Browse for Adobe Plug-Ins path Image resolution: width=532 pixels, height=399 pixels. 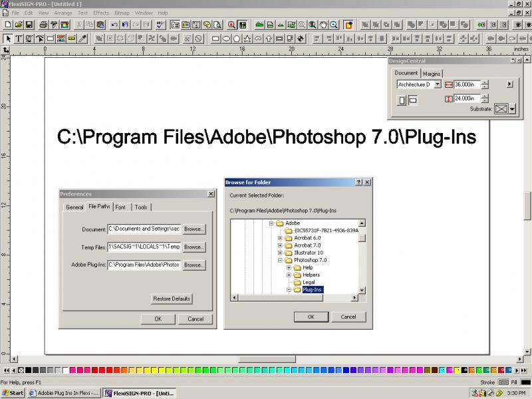tap(194, 265)
